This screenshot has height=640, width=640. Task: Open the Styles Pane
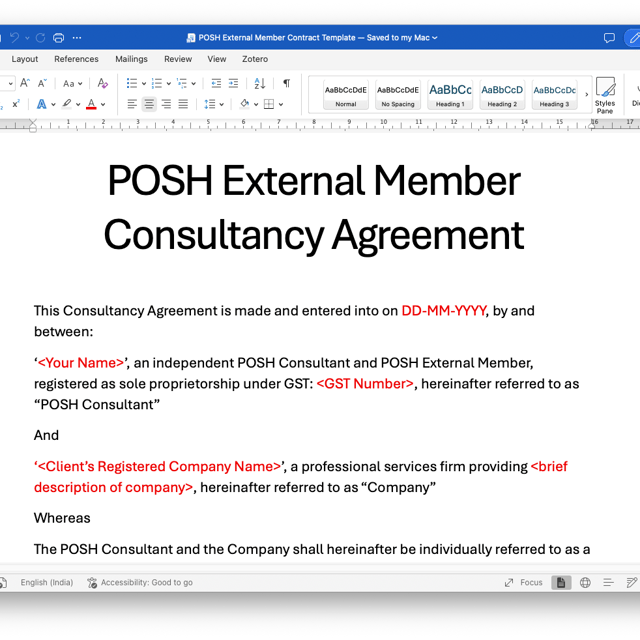[x=605, y=96]
